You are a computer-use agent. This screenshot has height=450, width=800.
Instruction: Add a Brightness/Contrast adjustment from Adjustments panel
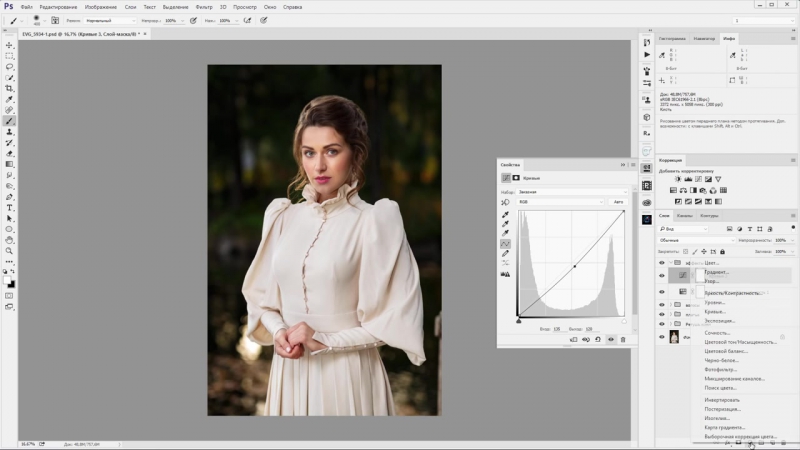click(x=678, y=179)
